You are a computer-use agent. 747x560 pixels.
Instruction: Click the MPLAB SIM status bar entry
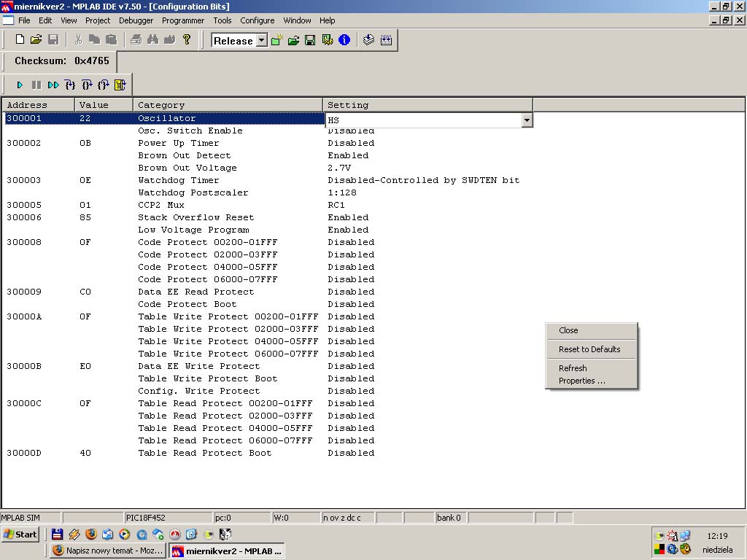[31, 518]
